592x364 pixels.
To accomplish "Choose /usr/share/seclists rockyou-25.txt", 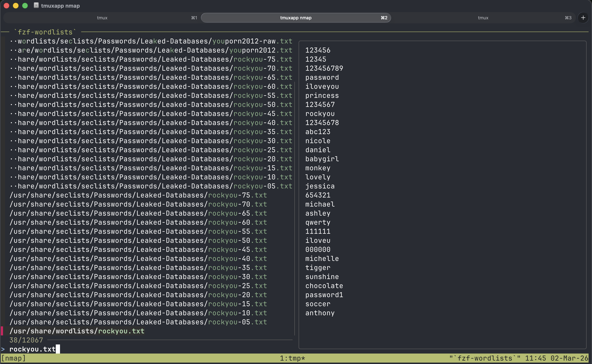I will 138,286.
